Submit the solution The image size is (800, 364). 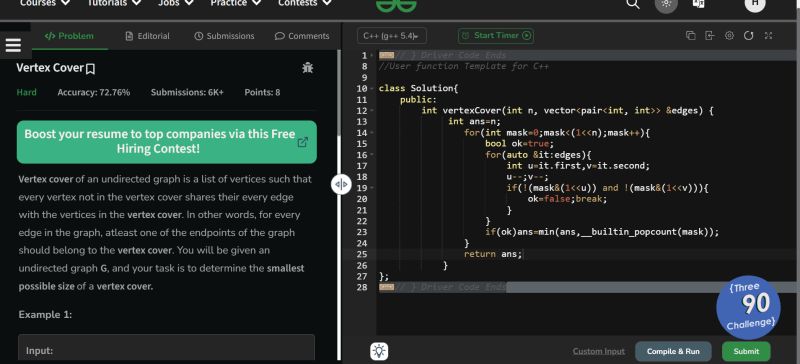pos(746,351)
